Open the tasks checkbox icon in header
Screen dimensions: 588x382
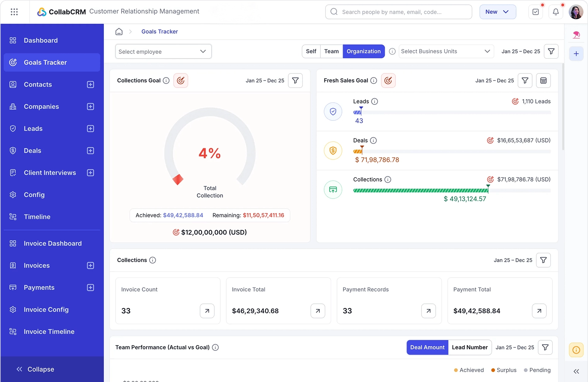point(536,12)
